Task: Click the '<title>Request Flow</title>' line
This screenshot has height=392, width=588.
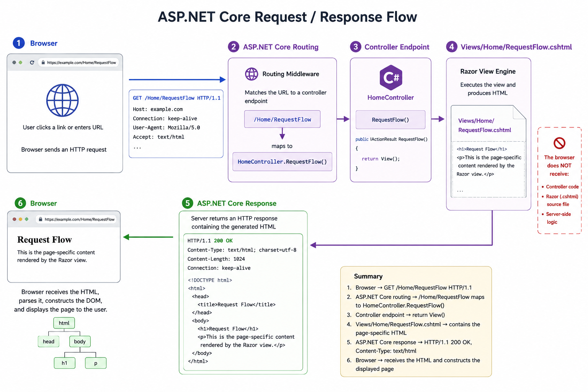Action: point(237,305)
